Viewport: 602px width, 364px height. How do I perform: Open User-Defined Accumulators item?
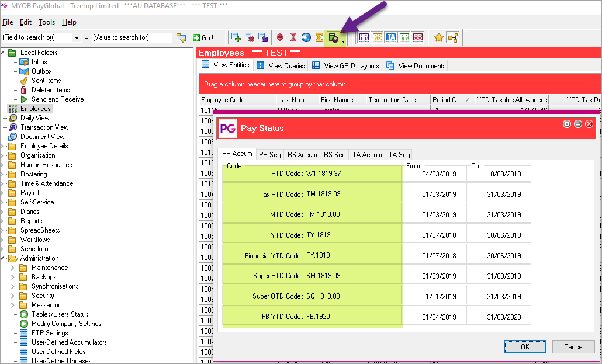[69, 342]
